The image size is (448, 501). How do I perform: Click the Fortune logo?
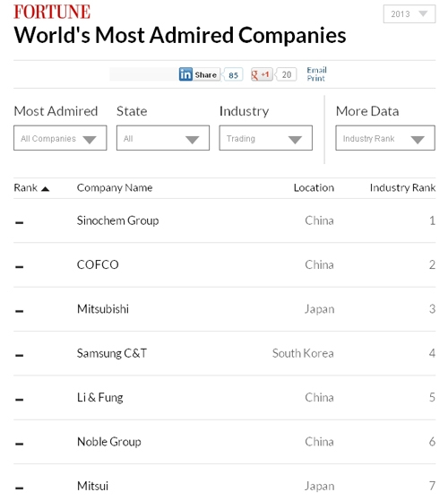click(x=52, y=12)
